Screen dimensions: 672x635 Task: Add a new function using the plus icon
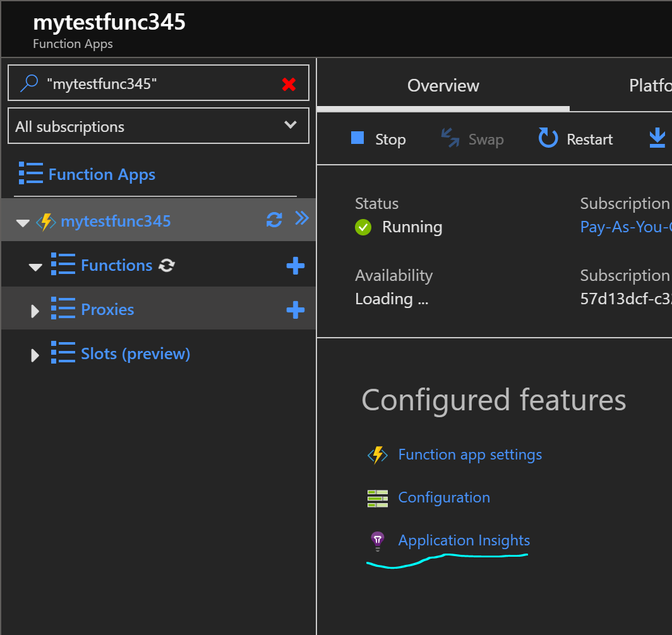coord(295,266)
